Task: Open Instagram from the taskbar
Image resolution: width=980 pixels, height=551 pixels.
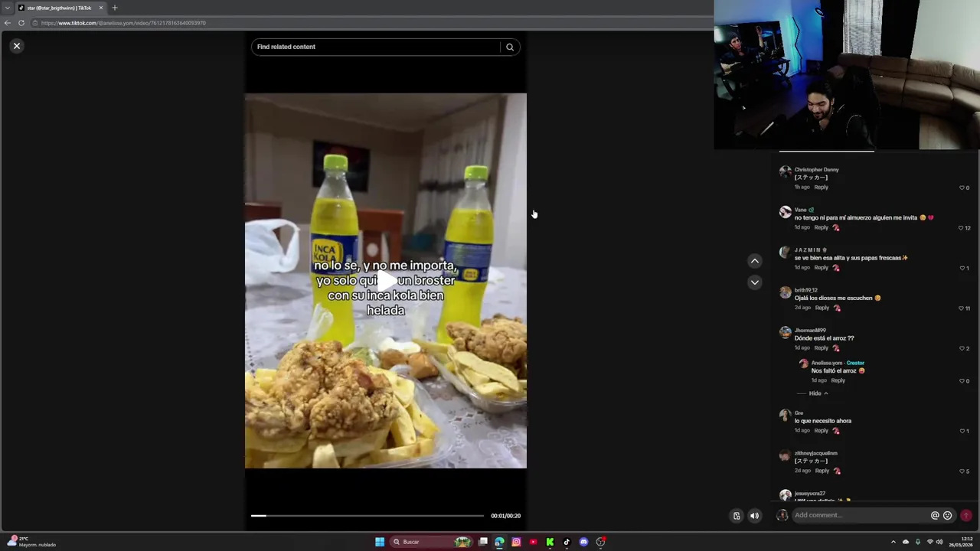Action: (516, 542)
